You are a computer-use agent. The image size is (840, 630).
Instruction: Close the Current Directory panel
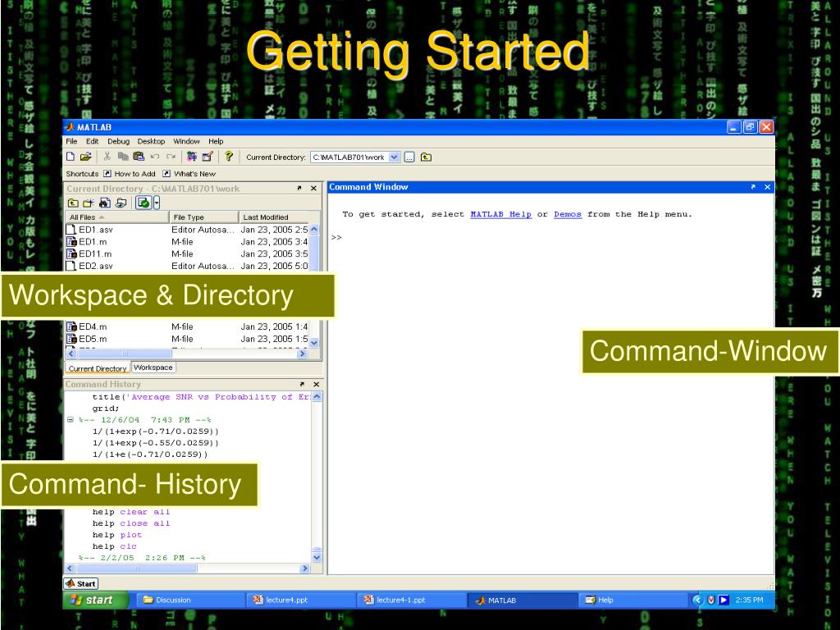313,188
